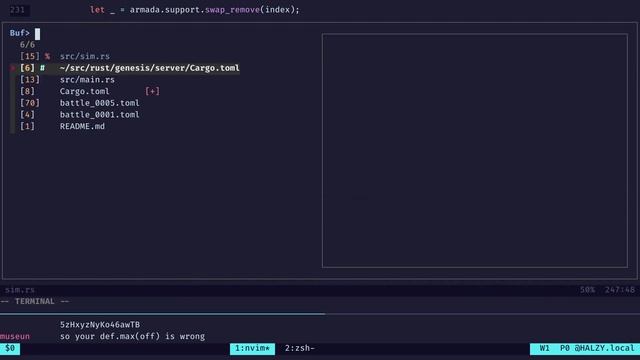This screenshot has height=360, width=640.
Task: Open the README.md buffer entry
Action: coord(82,127)
